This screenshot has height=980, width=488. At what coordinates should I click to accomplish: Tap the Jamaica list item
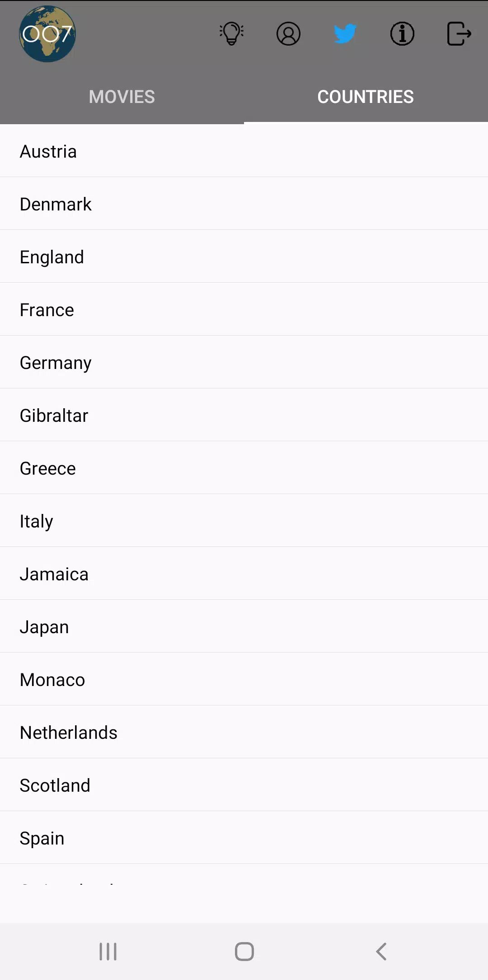[x=244, y=574]
